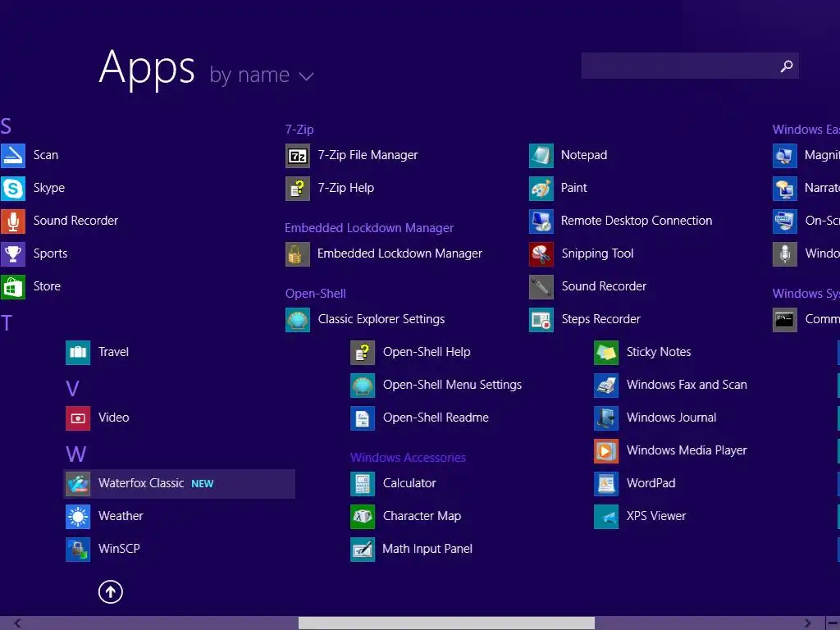Open the Open-Shell Menu Settings icon
The width and height of the screenshot is (840, 630).
point(362,385)
